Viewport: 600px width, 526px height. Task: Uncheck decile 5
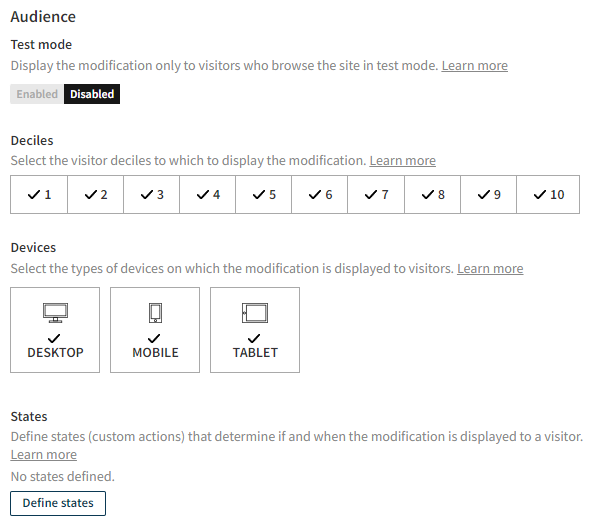coord(263,195)
